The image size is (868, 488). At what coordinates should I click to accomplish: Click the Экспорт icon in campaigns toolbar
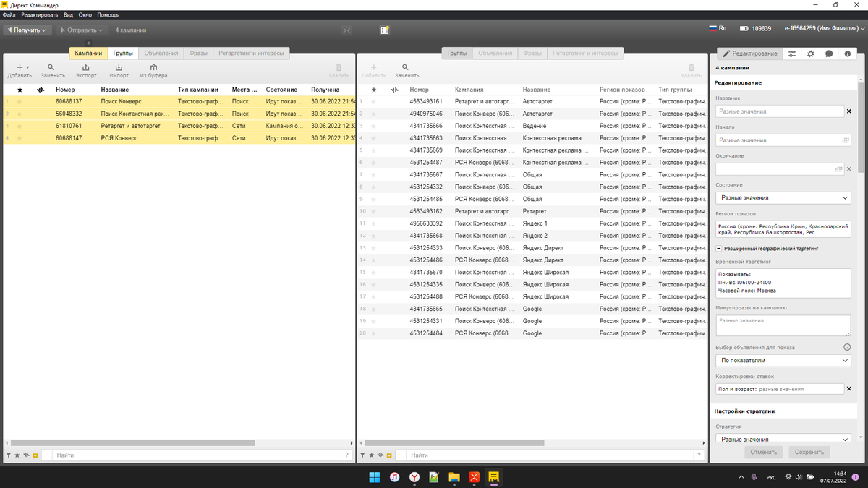tap(86, 67)
